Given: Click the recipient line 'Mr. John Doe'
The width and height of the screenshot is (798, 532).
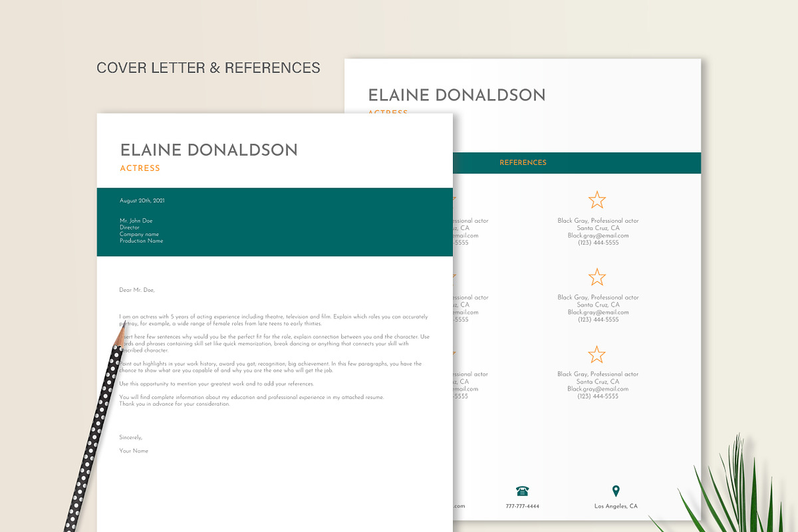Looking at the screenshot, I should [x=137, y=221].
